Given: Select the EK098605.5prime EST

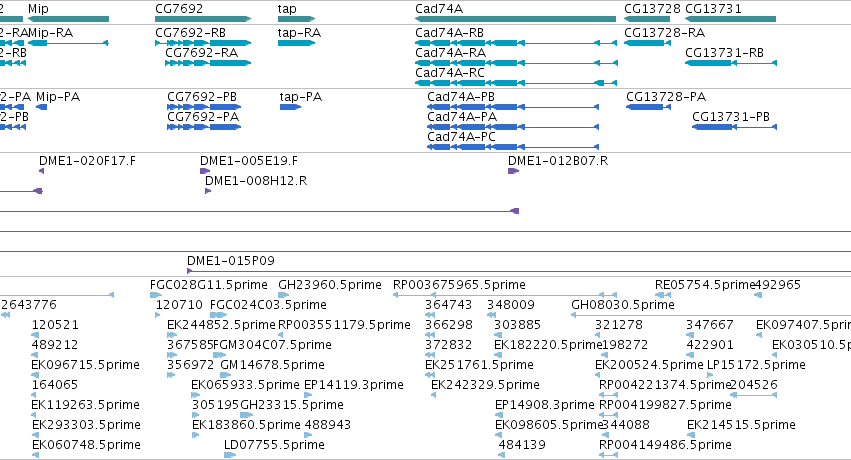Looking at the screenshot, I should coord(499,435).
